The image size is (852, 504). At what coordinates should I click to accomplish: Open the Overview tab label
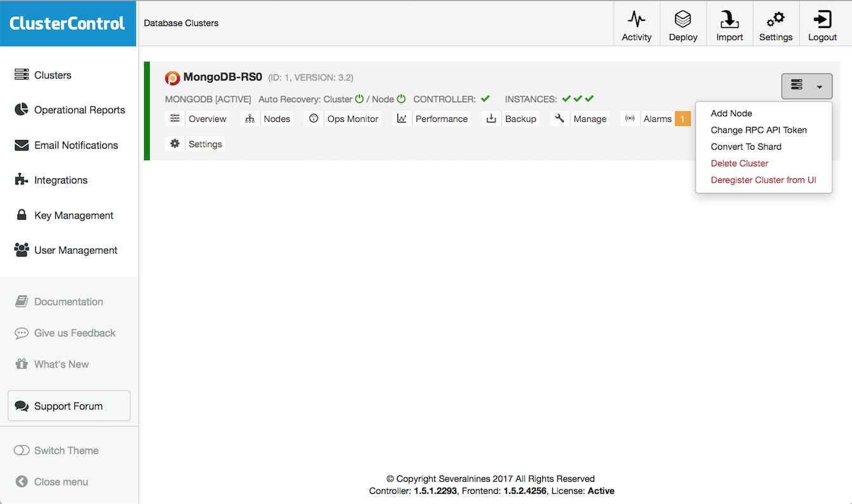(x=207, y=119)
